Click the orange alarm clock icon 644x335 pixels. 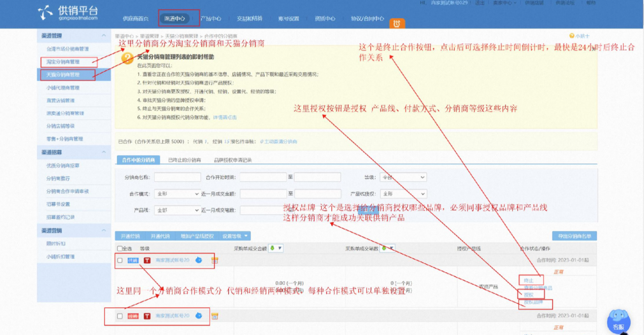click(396, 23)
